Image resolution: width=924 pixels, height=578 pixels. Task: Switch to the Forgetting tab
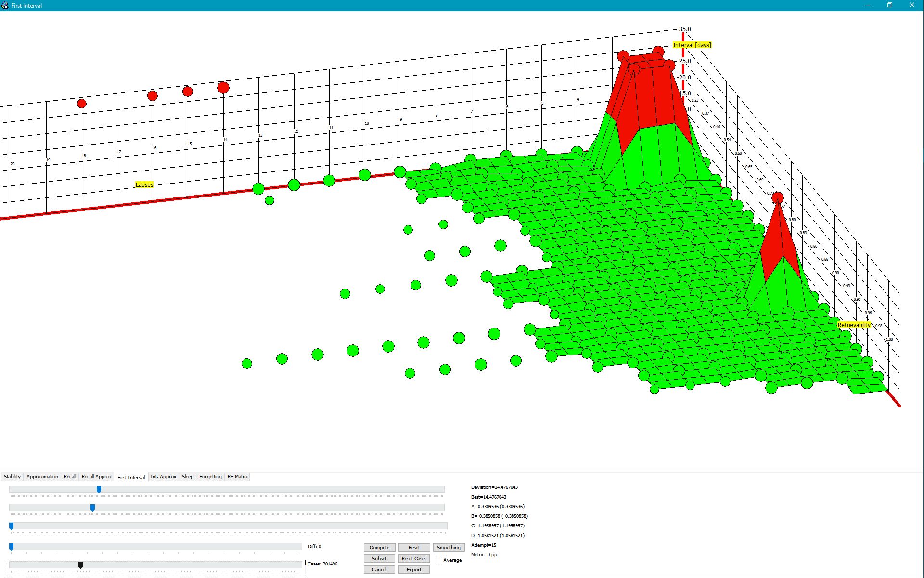210,476
